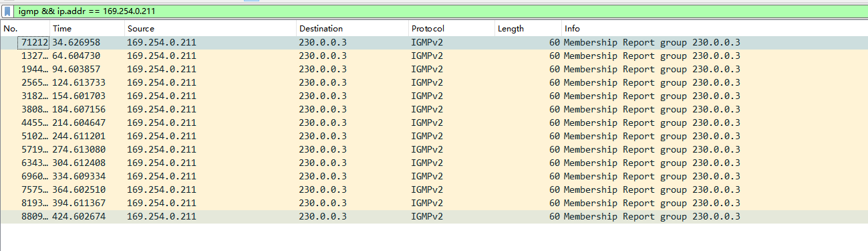Select packet at time 244.611201

[x=434, y=136]
